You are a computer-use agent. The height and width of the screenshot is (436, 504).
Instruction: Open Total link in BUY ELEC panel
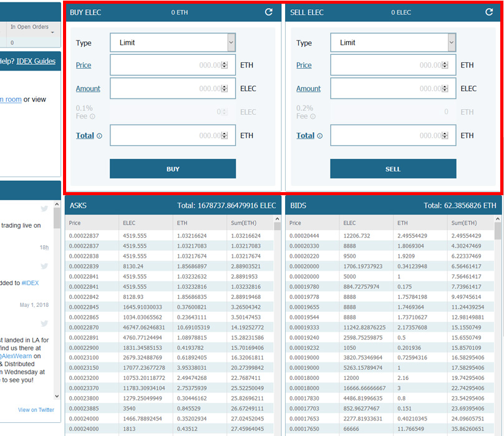(x=85, y=136)
